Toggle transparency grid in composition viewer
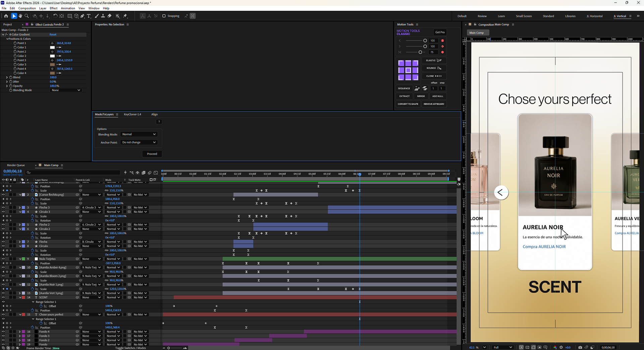This screenshot has height=350, width=644. pyautogui.click(x=527, y=347)
